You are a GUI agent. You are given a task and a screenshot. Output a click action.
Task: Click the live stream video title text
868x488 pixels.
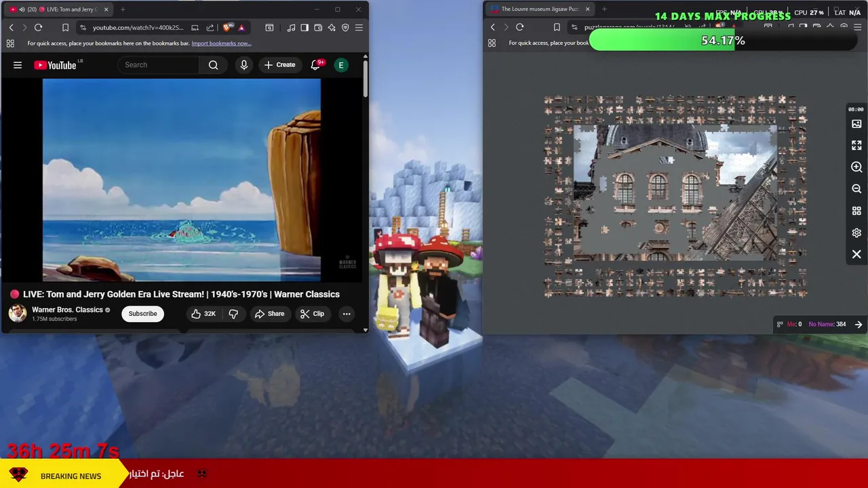coord(181,294)
